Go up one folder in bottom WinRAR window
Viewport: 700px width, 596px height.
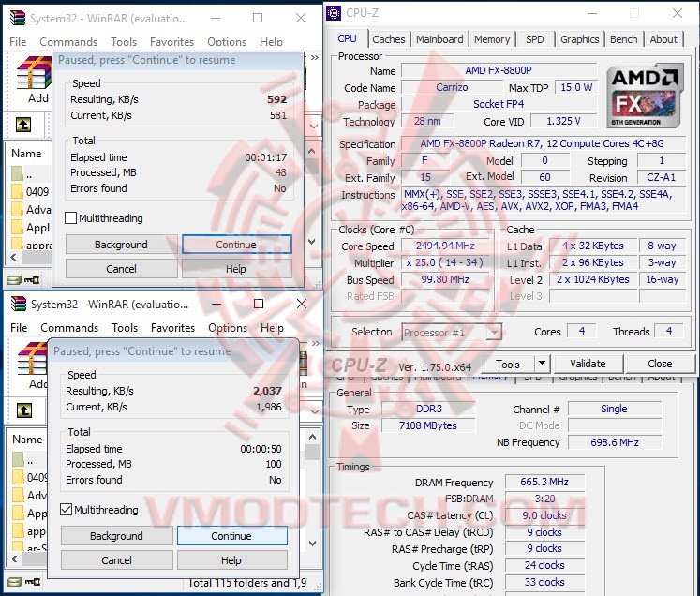tap(24, 410)
